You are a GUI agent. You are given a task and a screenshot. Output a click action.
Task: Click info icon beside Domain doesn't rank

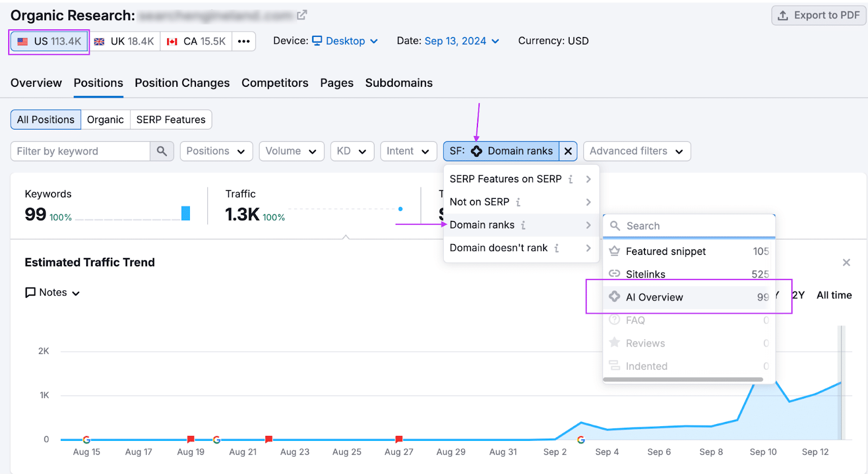point(557,248)
